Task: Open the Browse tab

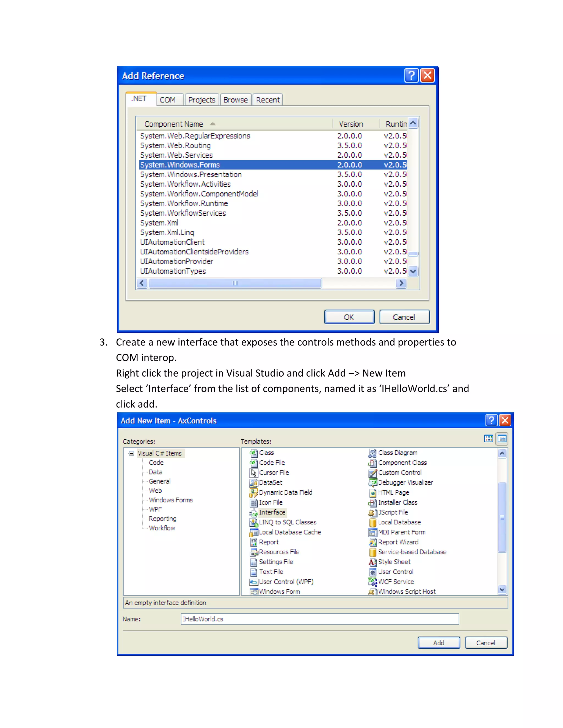Action: click(x=236, y=100)
